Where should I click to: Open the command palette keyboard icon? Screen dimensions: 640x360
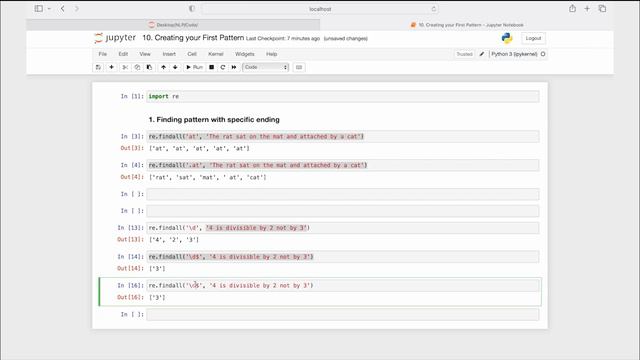tap(299, 67)
